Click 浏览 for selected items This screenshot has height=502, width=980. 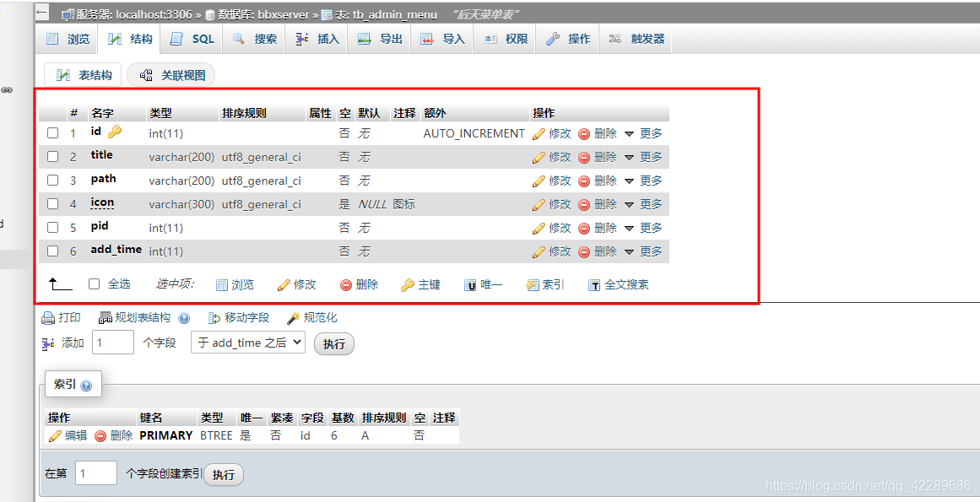click(235, 284)
